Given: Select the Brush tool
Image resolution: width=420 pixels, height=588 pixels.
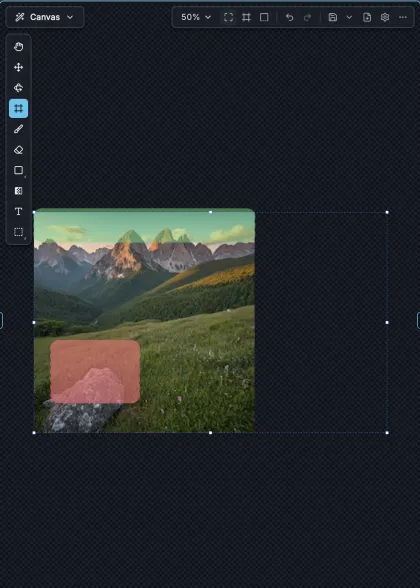Looking at the screenshot, I should click(18, 129).
